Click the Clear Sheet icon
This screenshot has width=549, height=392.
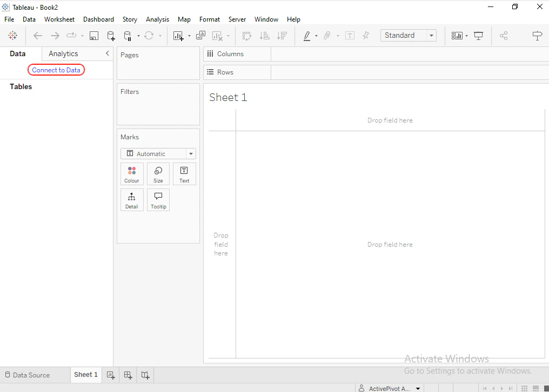tap(217, 36)
